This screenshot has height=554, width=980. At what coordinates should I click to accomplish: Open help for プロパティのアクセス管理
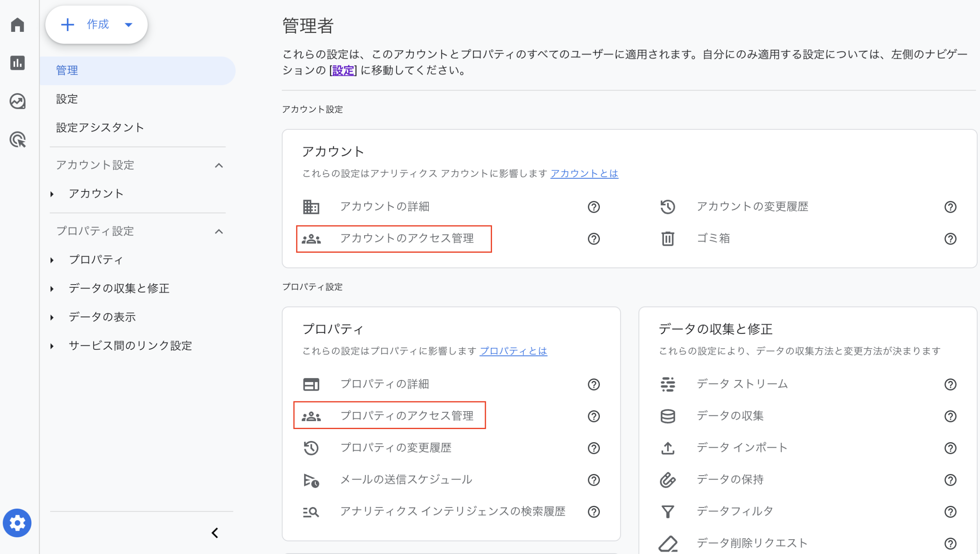click(594, 416)
